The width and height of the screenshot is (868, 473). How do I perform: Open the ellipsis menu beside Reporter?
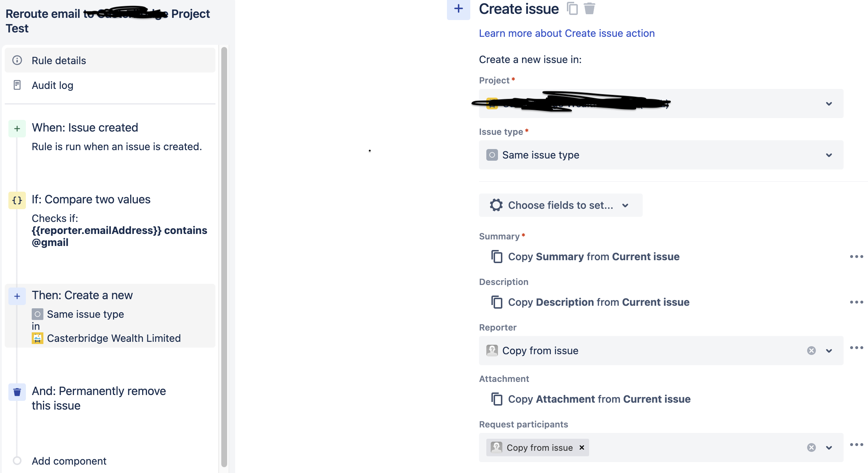(856, 347)
